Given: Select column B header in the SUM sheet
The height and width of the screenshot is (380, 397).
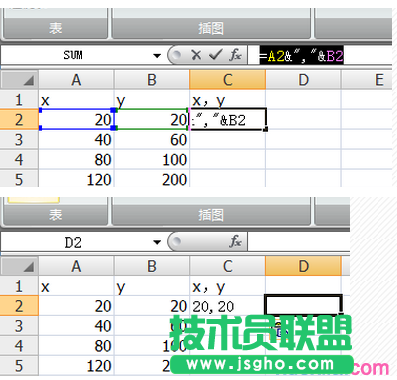Looking at the screenshot, I should pos(152,80).
